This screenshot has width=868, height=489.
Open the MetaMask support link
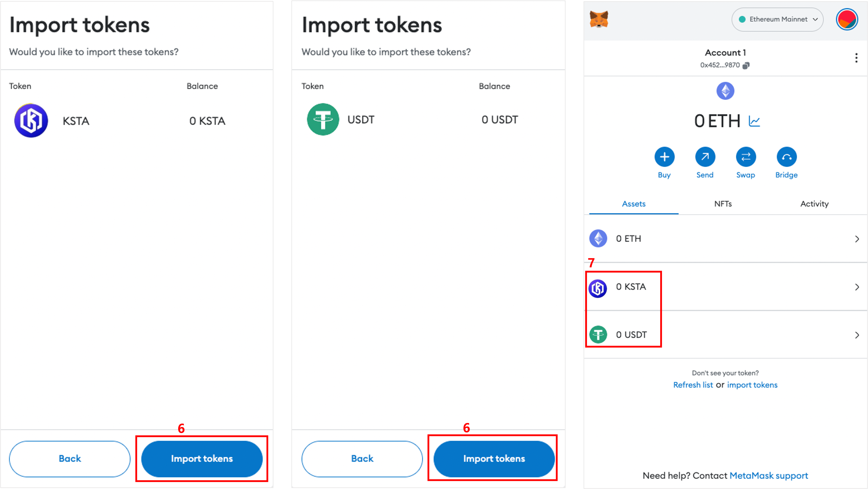click(x=769, y=476)
